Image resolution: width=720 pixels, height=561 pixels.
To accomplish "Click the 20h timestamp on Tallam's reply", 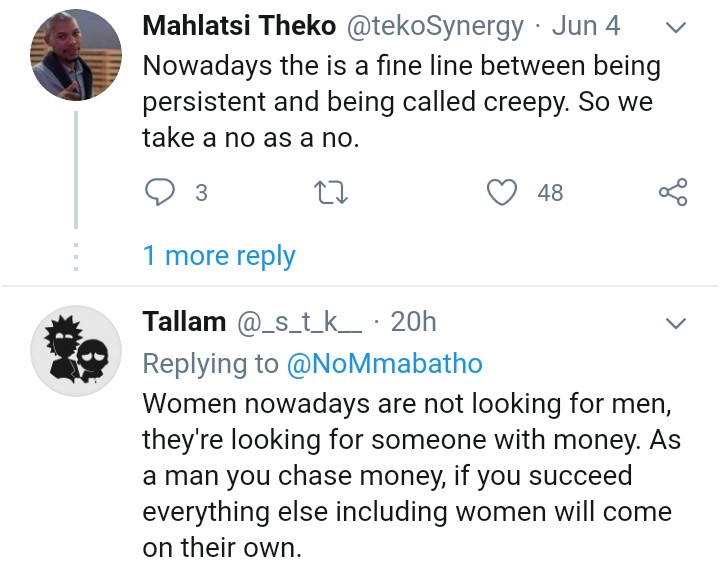I will pos(413,322).
